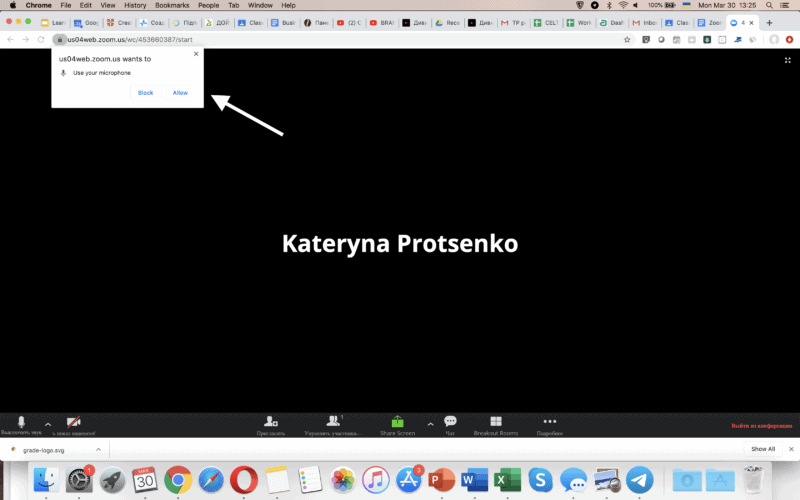
Task: Click the green Share Screen icon
Action: click(397, 422)
